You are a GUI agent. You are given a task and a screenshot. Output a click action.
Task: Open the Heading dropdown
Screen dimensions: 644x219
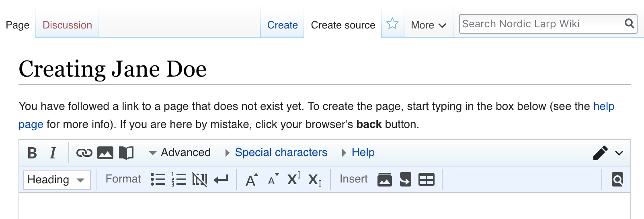[57, 180]
